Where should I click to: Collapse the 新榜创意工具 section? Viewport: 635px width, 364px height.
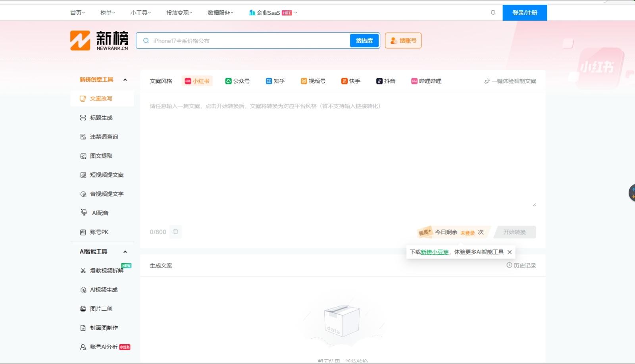point(125,79)
